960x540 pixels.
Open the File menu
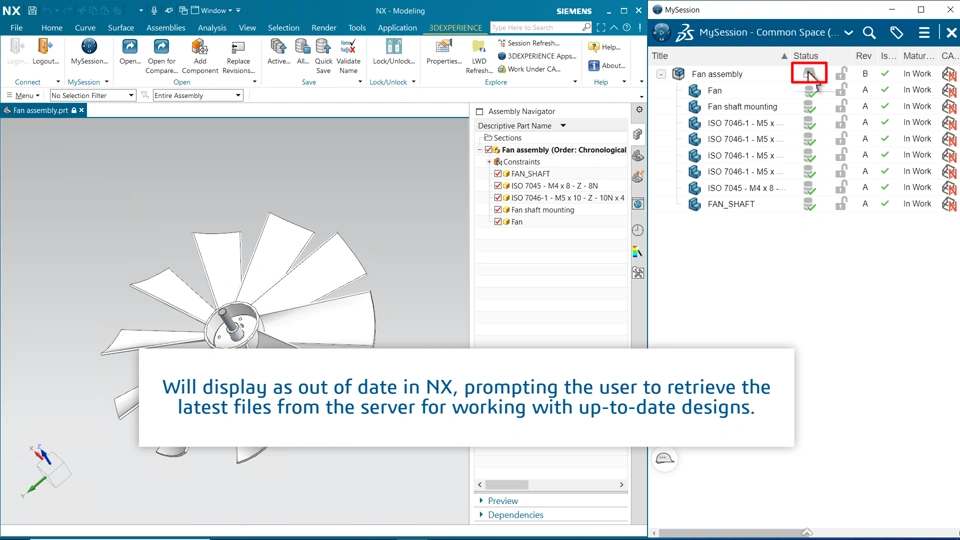tap(17, 28)
